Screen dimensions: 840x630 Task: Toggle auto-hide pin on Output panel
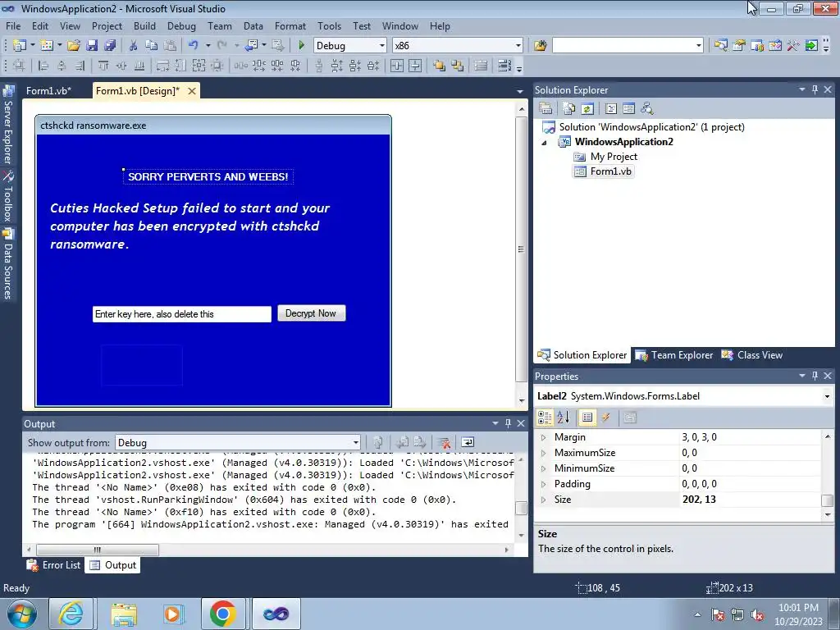508,423
